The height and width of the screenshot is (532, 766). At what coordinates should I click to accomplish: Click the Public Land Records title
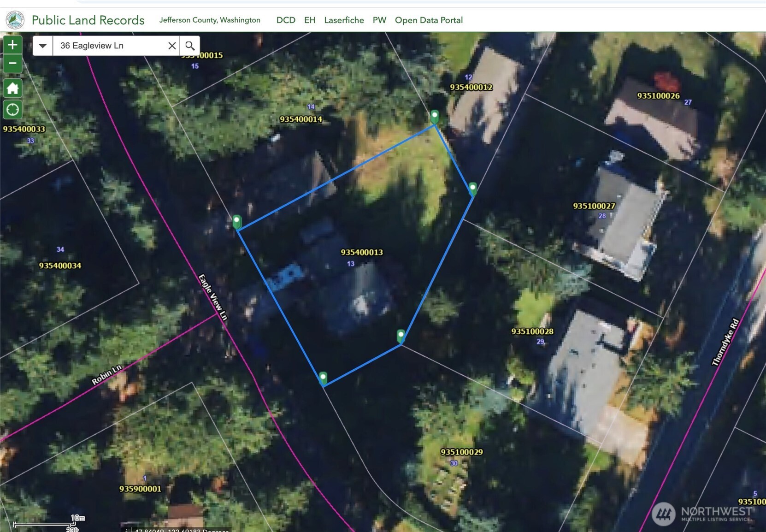pyautogui.click(x=88, y=20)
